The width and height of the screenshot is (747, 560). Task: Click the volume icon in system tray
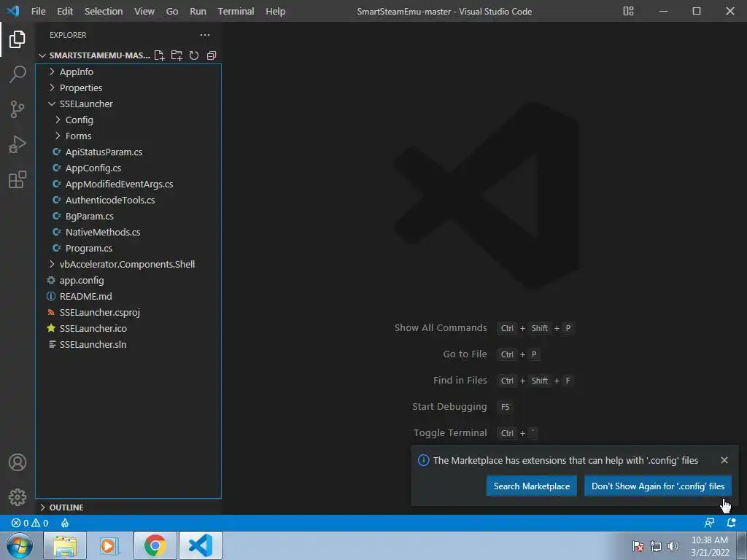click(x=673, y=546)
